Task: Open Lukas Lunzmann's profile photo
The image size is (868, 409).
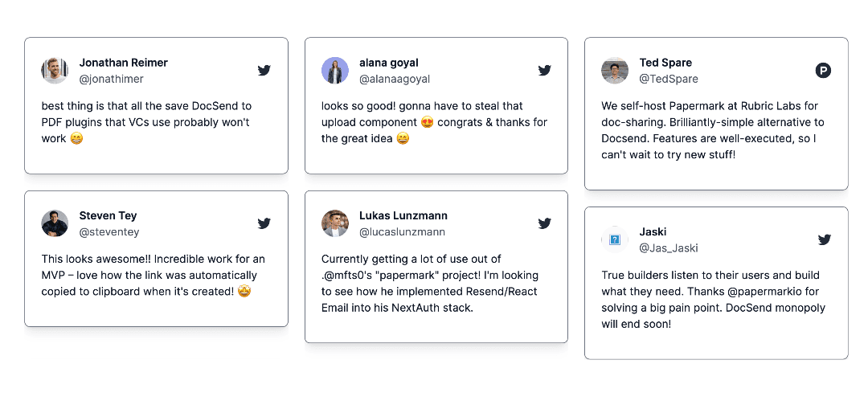Action: pos(335,223)
